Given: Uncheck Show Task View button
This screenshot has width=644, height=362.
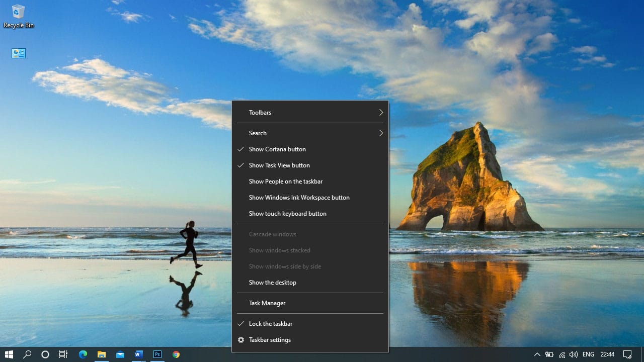Looking at the screenshot, I should (x=279, y=165).
